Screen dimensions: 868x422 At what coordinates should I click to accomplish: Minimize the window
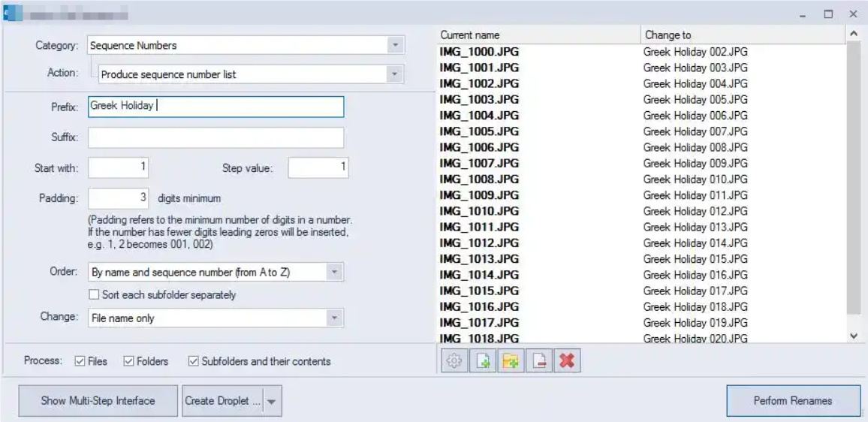803,16
